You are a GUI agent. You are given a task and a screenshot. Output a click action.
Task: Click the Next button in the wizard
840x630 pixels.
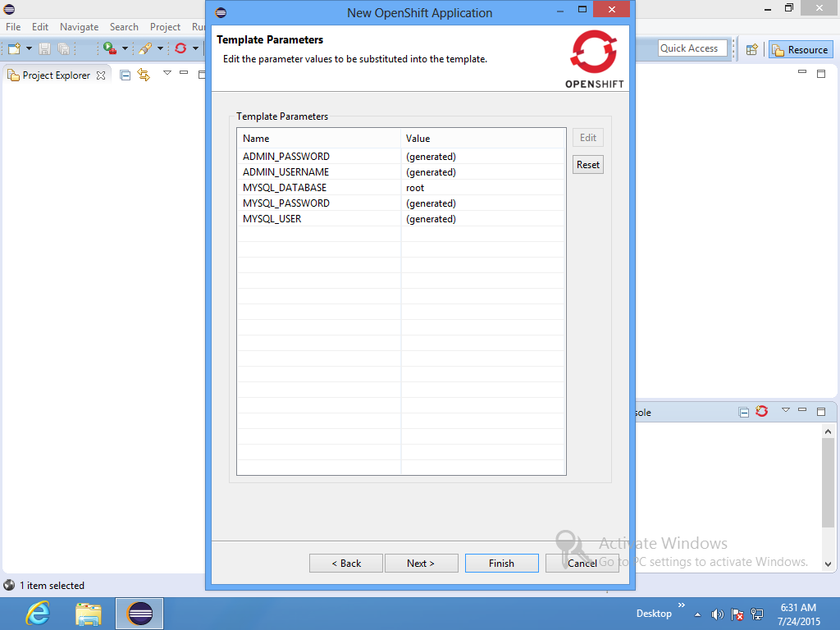[x=421, y=564]
